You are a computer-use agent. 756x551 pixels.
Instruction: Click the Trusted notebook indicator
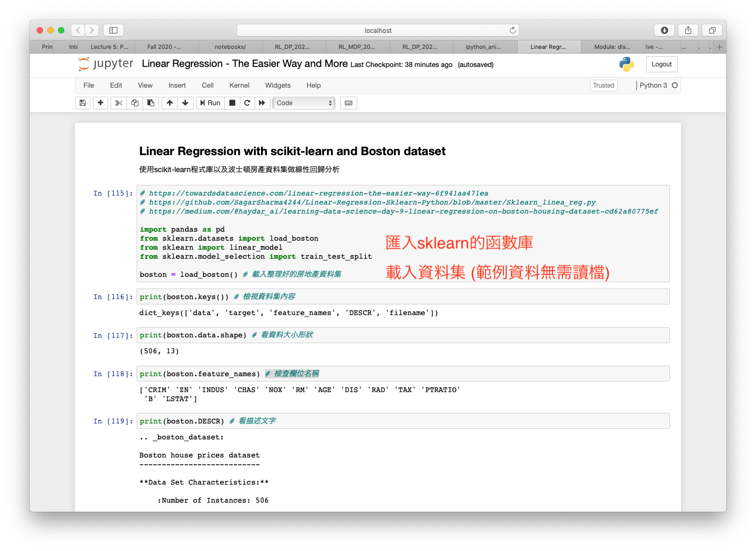603,86
